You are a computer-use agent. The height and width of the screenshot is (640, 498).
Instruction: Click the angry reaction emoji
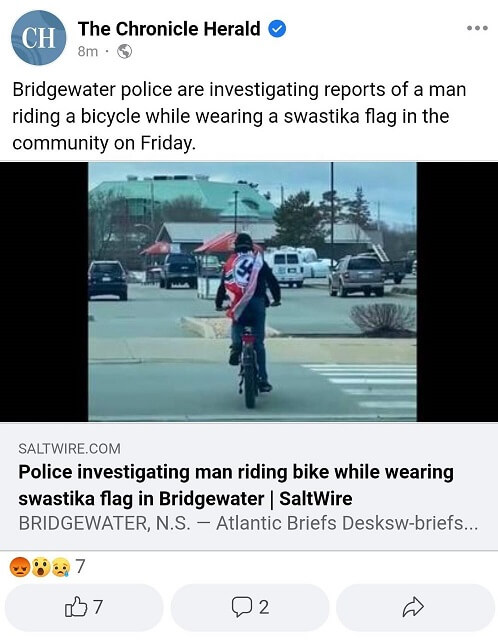point(19,567)
